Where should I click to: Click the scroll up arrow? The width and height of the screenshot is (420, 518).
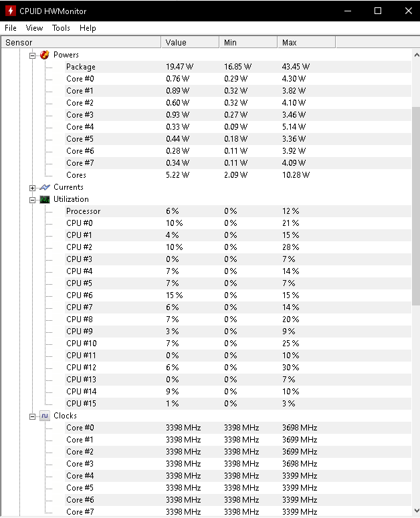coord(417,55)
